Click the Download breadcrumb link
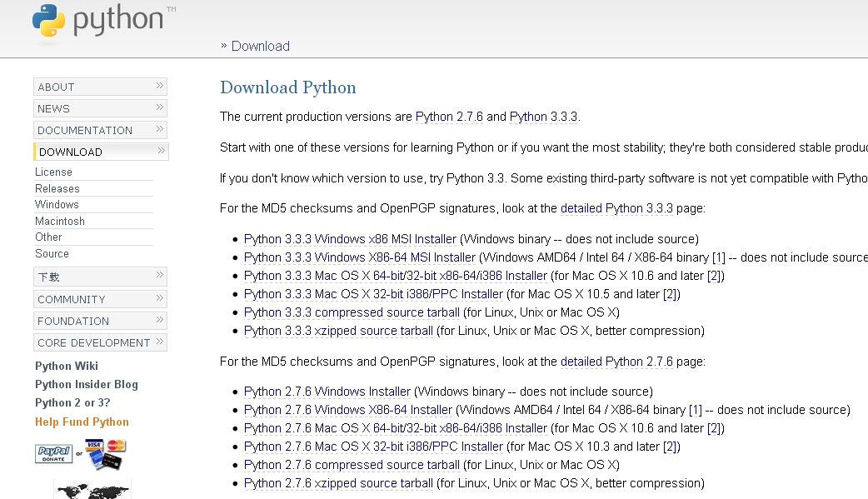 tap(260, 46)
